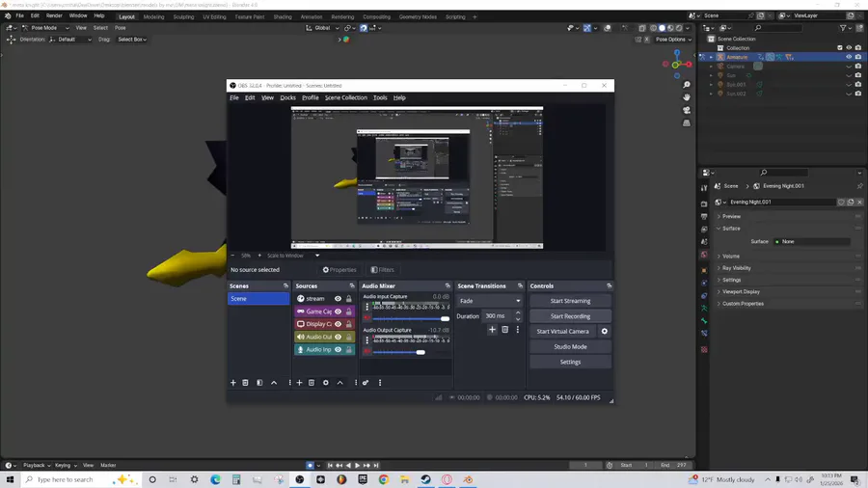Expand Armature tree in outliner
Screen dimensions: 868x488
click(712, 57)
